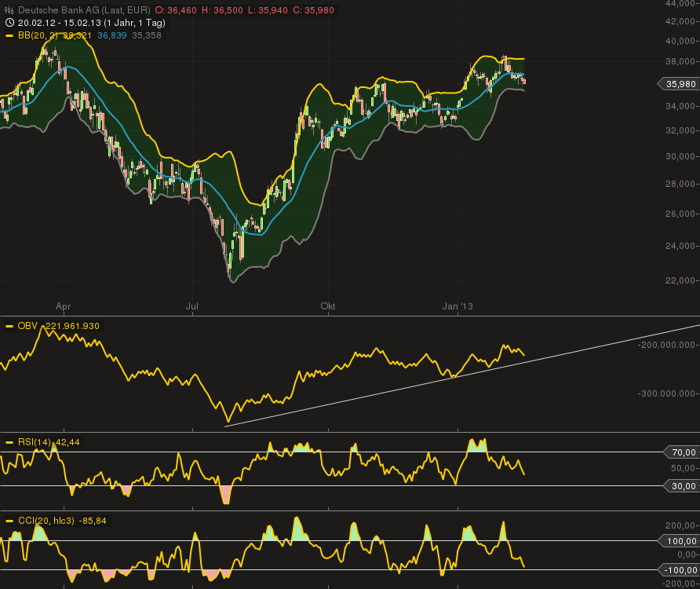
Task: Click the RSI(14) indicator label
Action: click(x=35, y=442)
